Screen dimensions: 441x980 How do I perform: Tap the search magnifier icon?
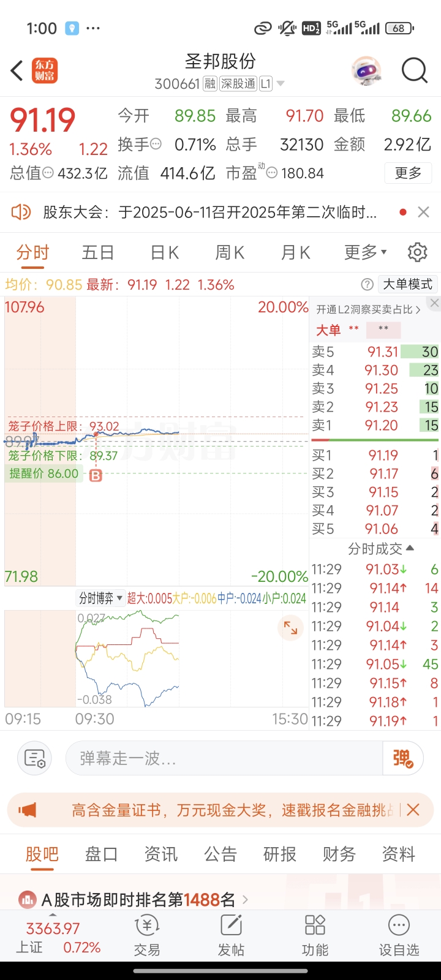(x=415, y=70)
